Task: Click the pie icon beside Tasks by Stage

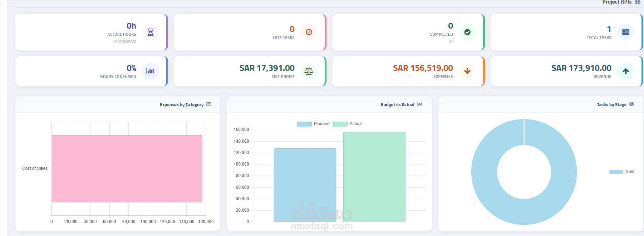Action: tap(631, 104)
